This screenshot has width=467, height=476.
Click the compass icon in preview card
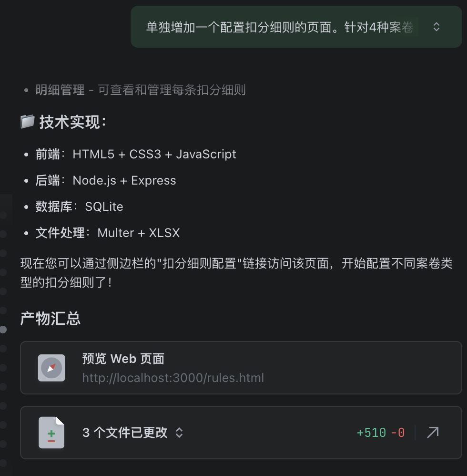point(51,368)
